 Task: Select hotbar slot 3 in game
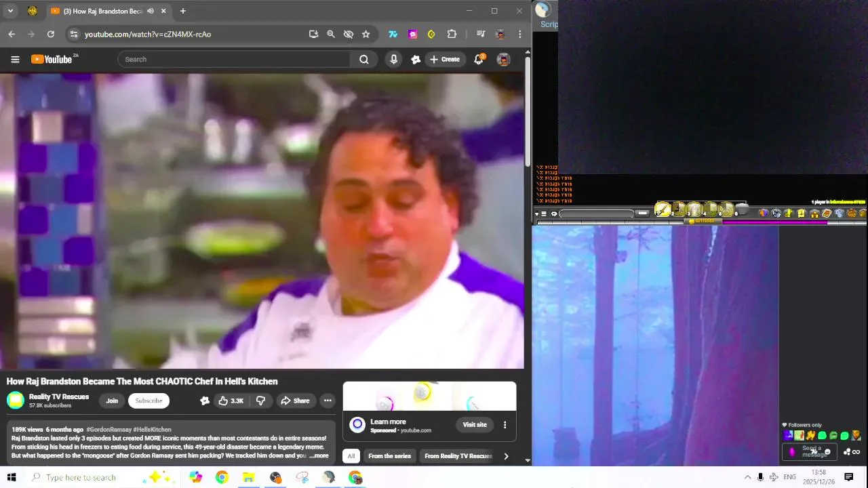pyautogui.click(x=694, y=210)
